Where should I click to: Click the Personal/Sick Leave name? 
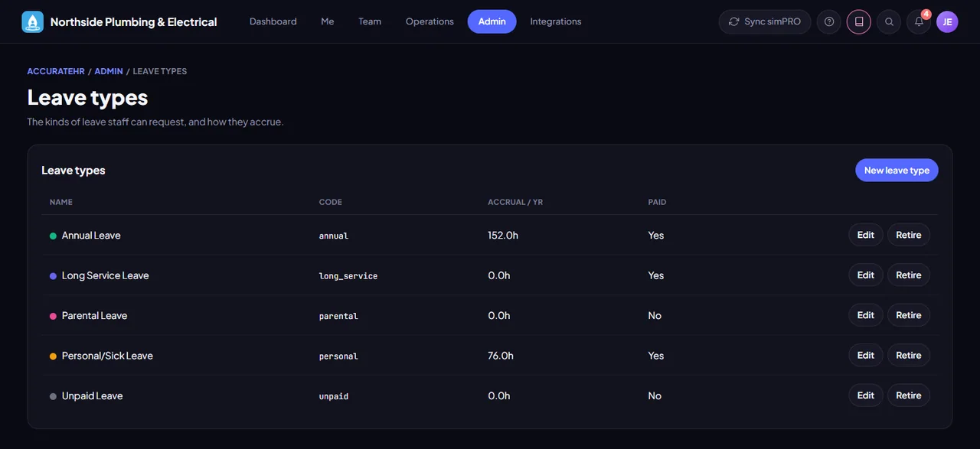point(107,356)
